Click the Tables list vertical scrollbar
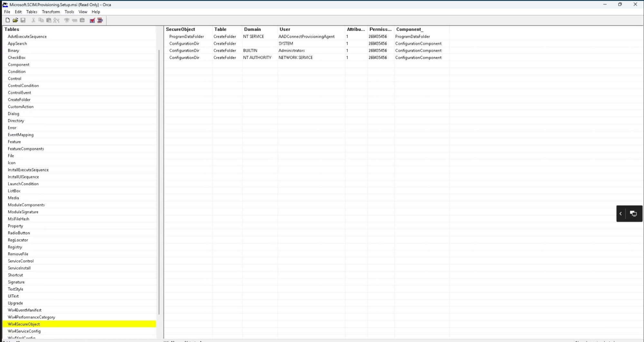 pyautogui.click(x=159, y=182)
